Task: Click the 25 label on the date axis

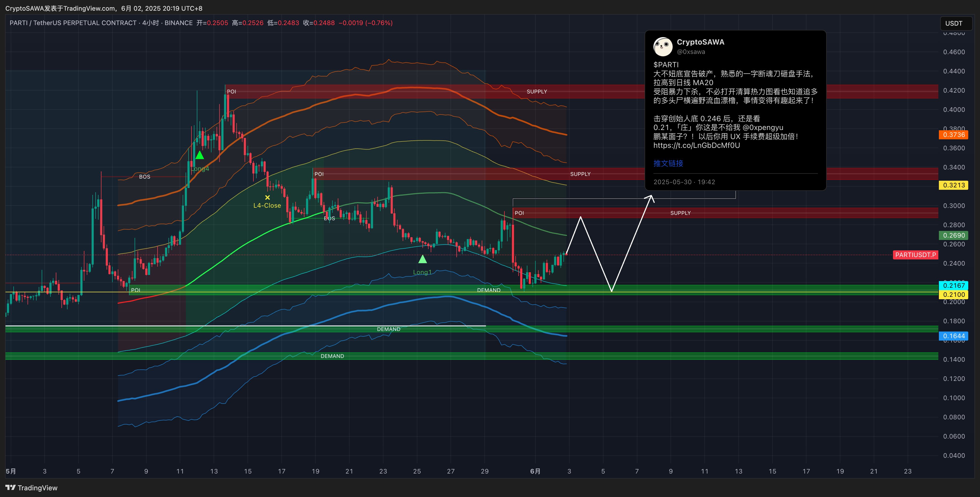Action: (x=417, y=471)
